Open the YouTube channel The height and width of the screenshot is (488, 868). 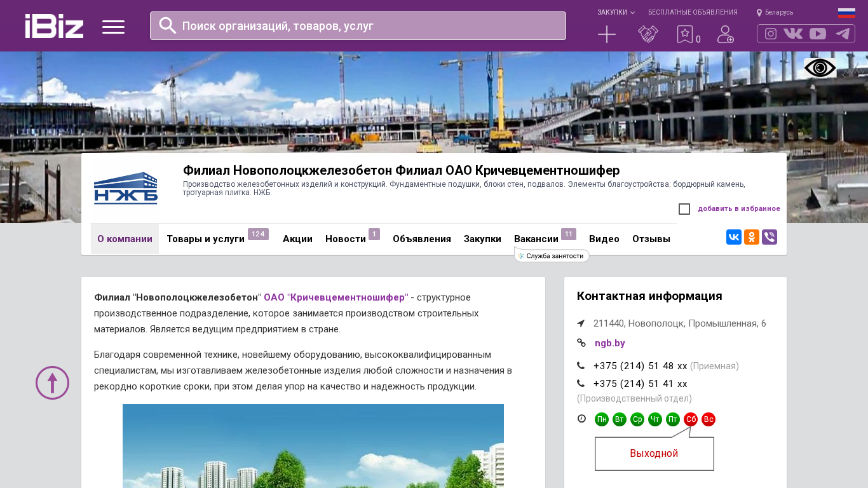pyautogui.click(x=818, y=34)
